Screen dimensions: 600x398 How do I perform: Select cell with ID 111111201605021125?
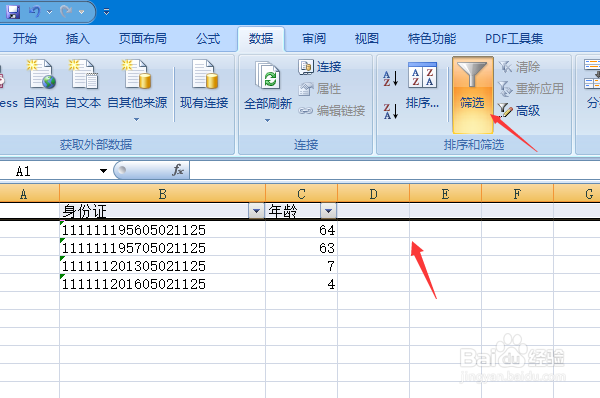pyautogui.click(x=162, y=284)
